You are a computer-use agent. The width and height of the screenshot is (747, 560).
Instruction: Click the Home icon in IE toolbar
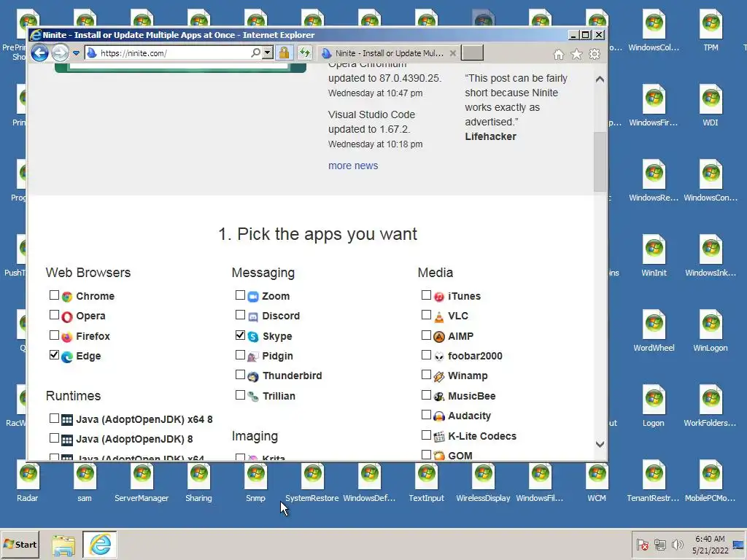[x=558, y=54]
